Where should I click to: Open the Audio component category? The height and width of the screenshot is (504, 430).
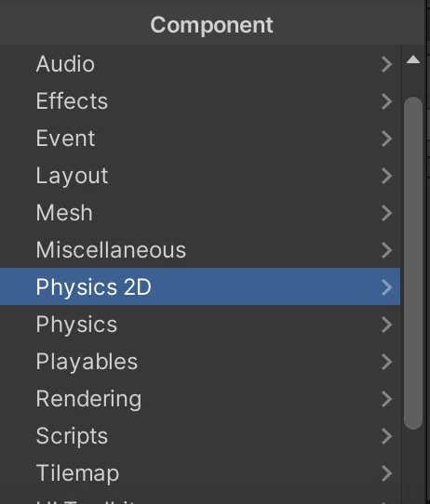(200, 63)
